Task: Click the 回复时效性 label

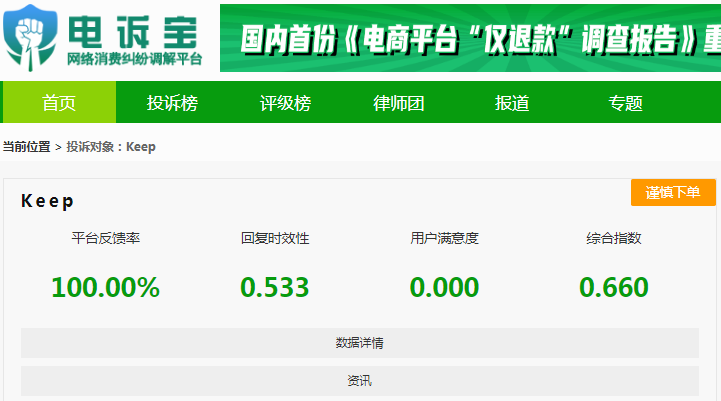Action: (275, 238)
